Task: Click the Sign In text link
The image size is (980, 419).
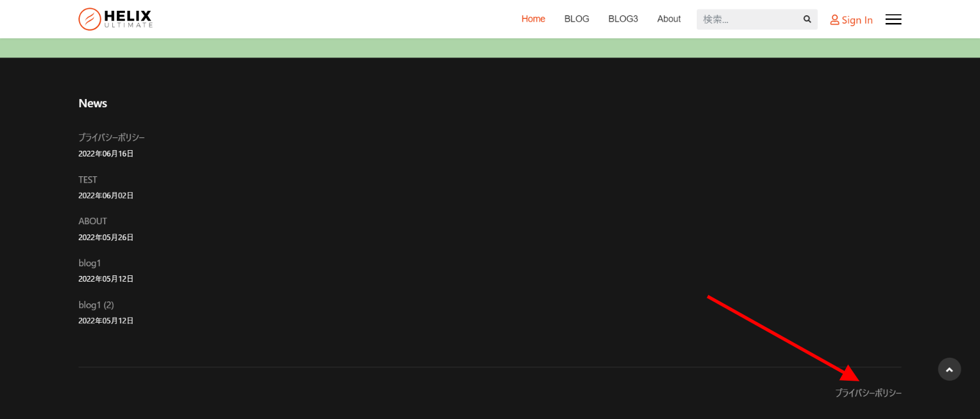Action: point(857,20)
